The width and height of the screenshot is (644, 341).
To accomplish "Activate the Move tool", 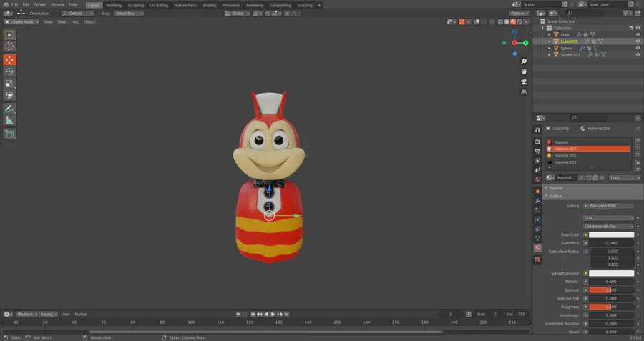I will [x=9, y=60].
